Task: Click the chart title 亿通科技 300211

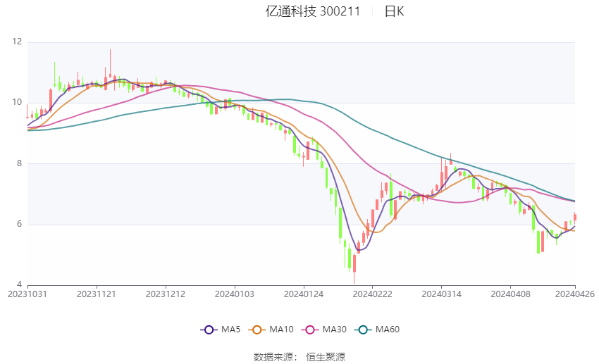Action: (x=312, y=11)
